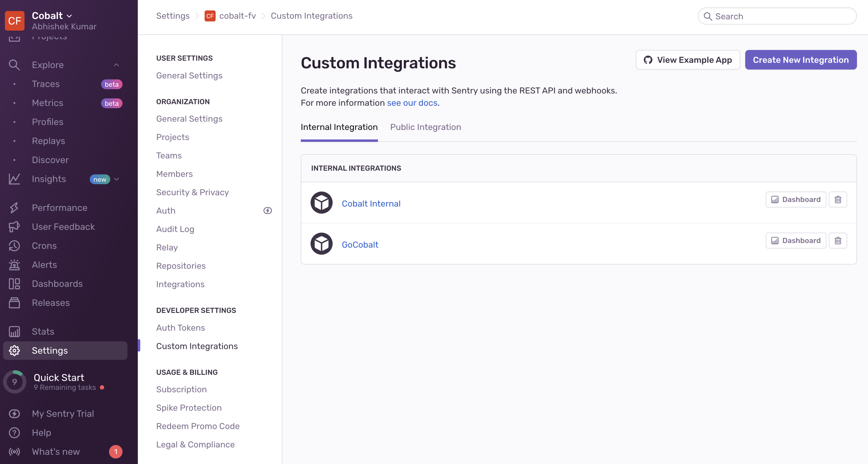Collapse the Explore section chevron
The image size is (868, 464).
click(x=116, y=65)
